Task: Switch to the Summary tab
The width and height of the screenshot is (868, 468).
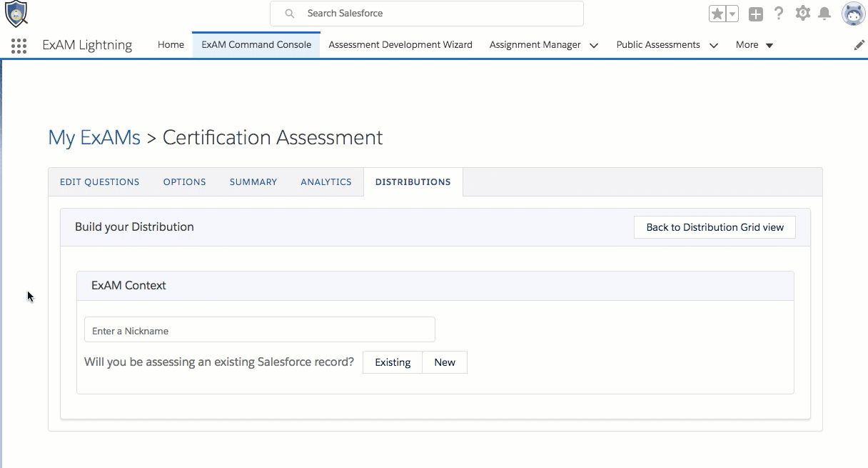Action: point(253,182)
